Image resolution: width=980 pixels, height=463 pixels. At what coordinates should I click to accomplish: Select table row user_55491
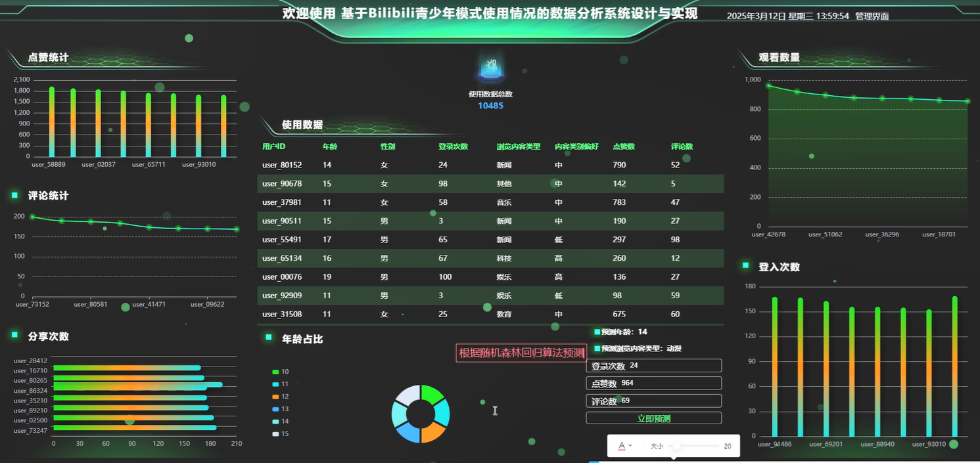point(490,240)
